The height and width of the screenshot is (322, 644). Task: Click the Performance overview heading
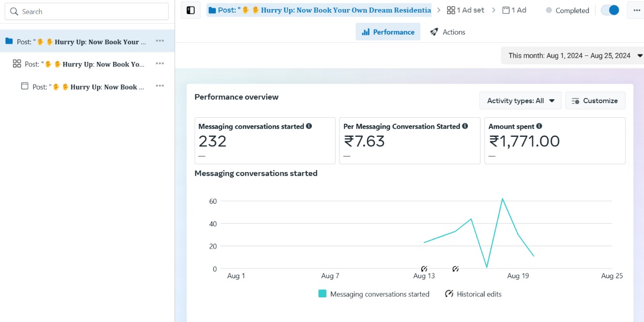coord(236,97)
